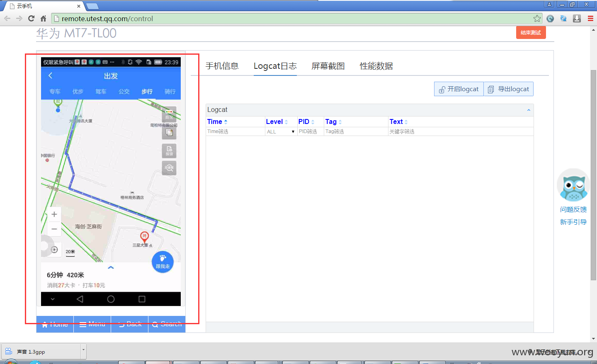Screen dimensions: 597x364
Task: Zoom in the map with plus button
Action: click(54, 214)
